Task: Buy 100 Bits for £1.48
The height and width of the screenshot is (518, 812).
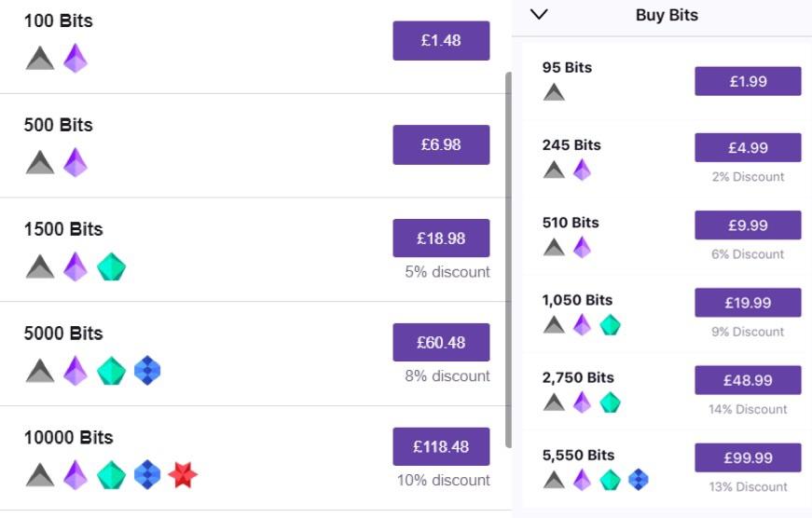Action: point(441,41)
